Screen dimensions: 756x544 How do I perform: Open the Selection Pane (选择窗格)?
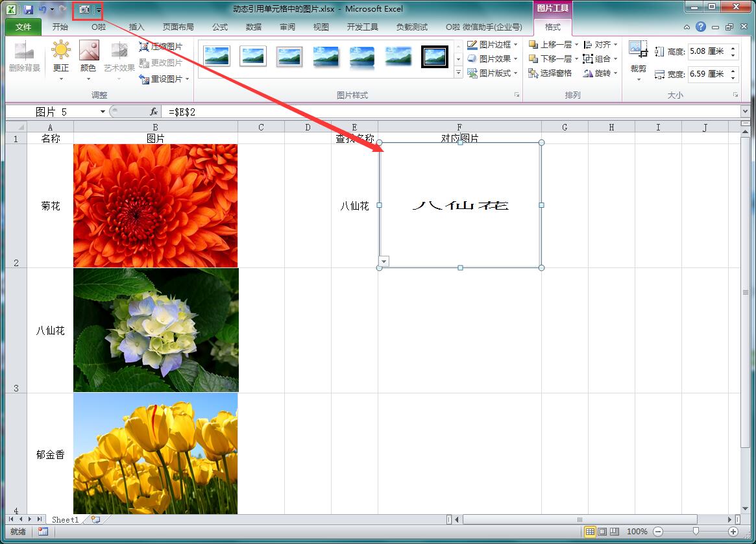550,73
